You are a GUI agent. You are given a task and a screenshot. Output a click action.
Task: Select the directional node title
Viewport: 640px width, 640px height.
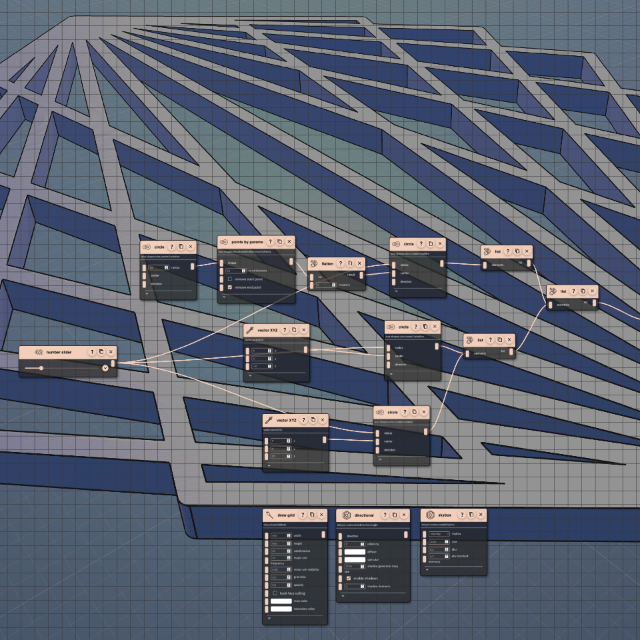pos(364,515)
